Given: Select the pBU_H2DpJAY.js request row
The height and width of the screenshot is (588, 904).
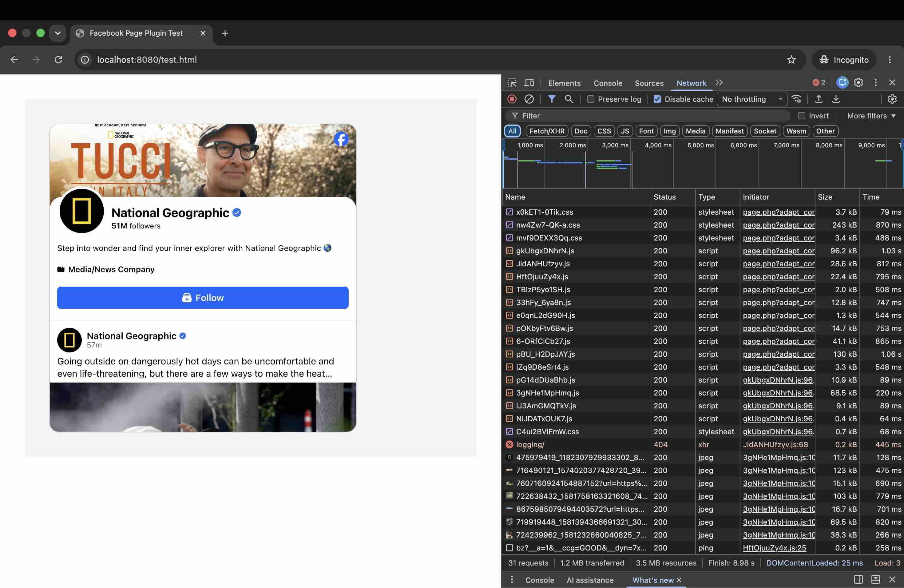Looking at the screenshot, I should point(703,354).
